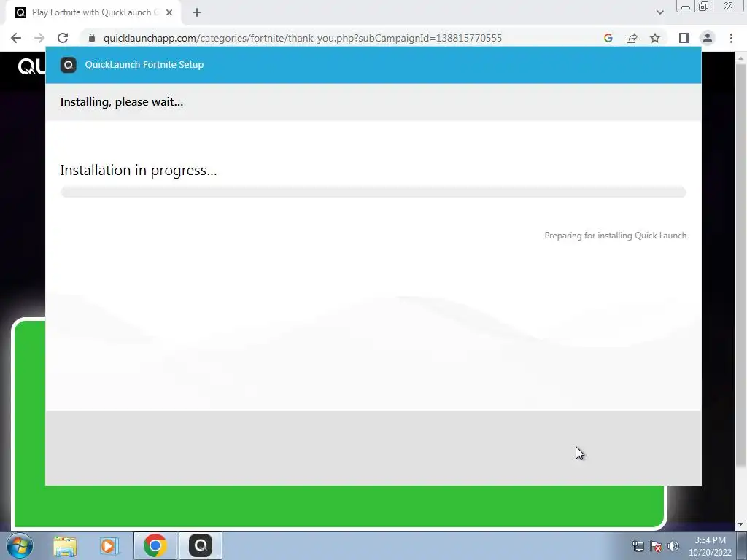Expand the tab search dropdown

click(x=659, y=12)
